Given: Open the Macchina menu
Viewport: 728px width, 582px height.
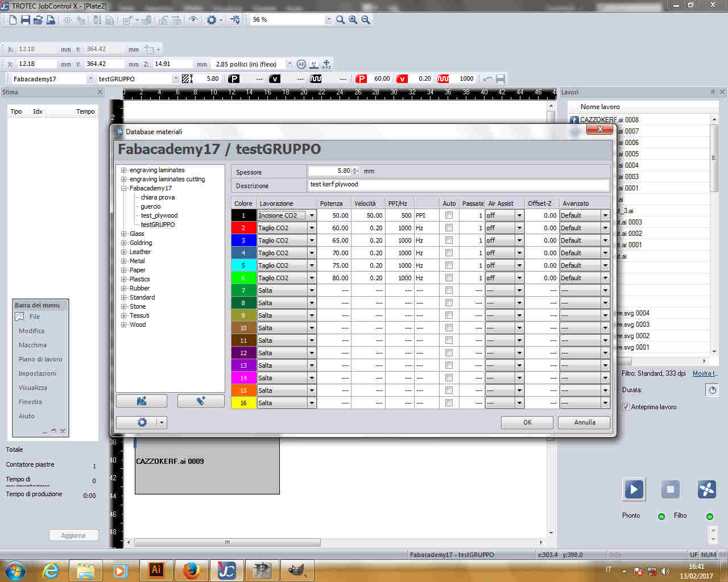Looking at the screenshot, I should (32, 345).
